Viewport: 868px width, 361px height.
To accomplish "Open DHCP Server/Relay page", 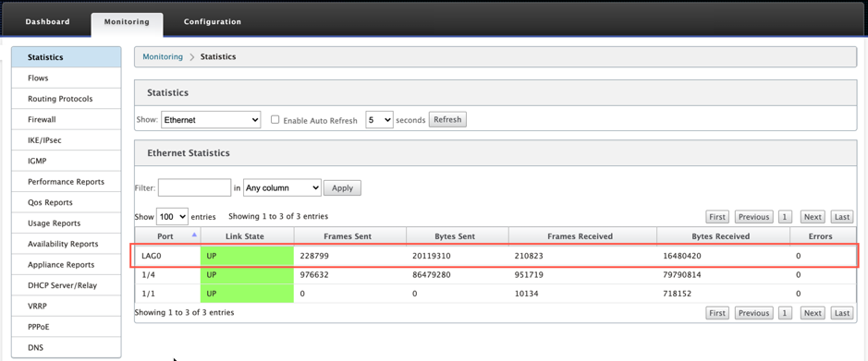I will coord(67,285).
